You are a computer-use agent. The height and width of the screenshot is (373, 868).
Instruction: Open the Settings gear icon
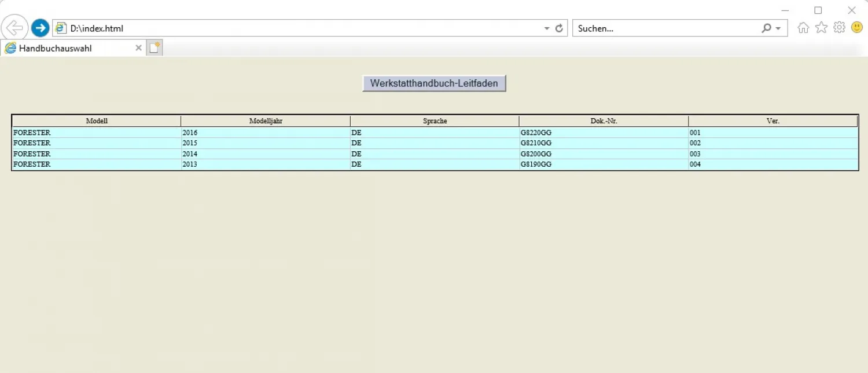pos(839,28)
